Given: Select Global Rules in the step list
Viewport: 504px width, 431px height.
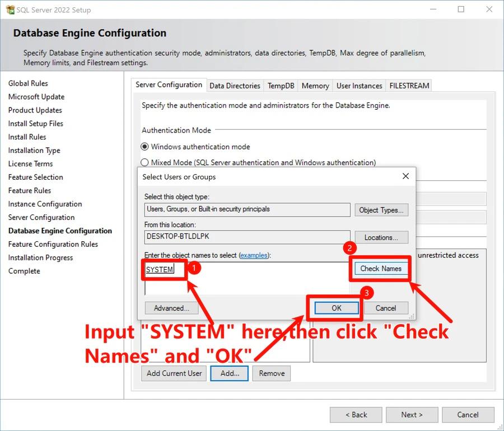Looking at the screenshot, I should 28,83.
